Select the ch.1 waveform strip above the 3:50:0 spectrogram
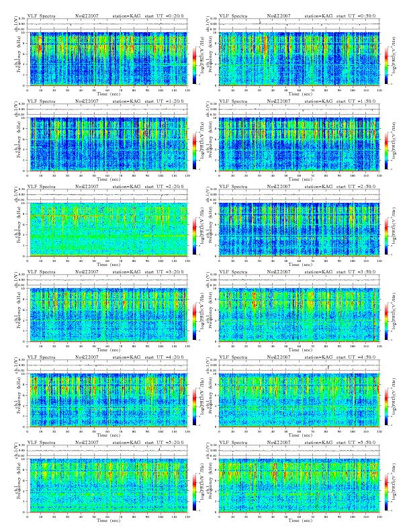411x532 pixels. 299,280
